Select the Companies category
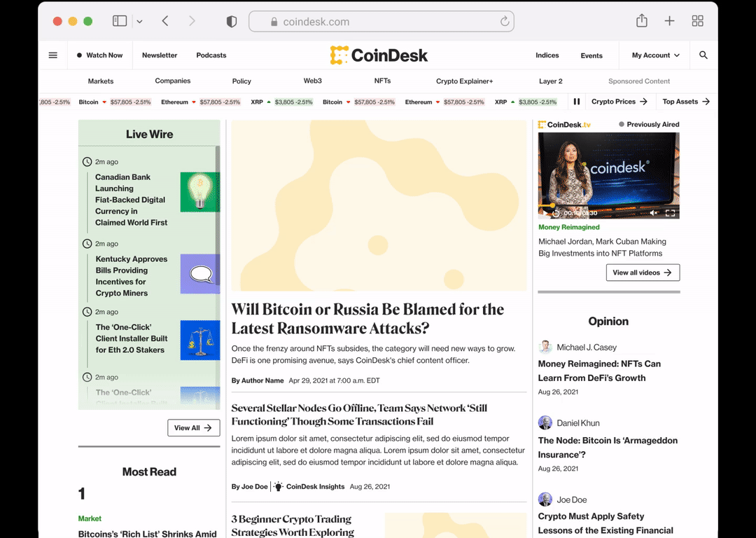 173,81
